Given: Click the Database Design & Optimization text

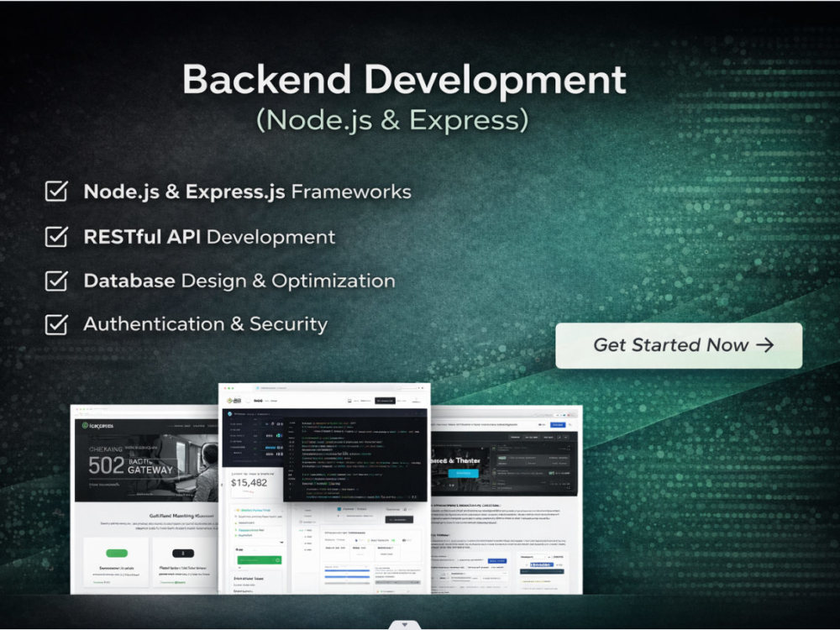Looking at the screenshot, I should pos(239,281).
